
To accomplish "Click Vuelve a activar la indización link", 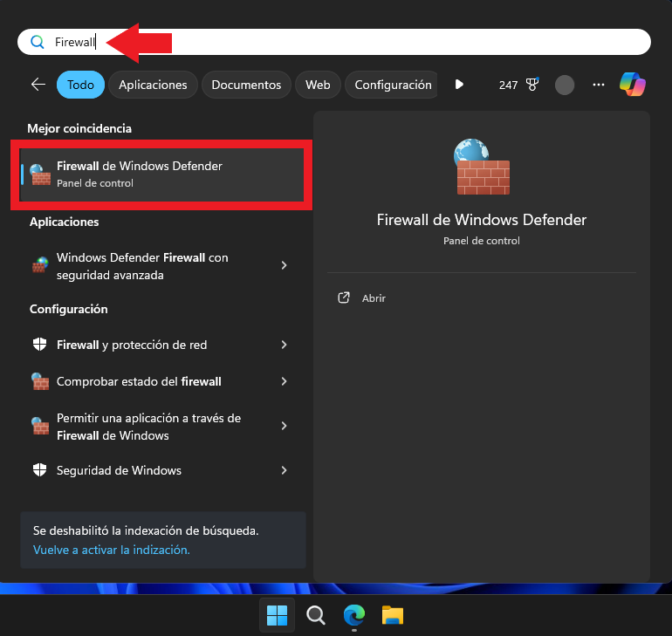I will click(x=112, y=550).
